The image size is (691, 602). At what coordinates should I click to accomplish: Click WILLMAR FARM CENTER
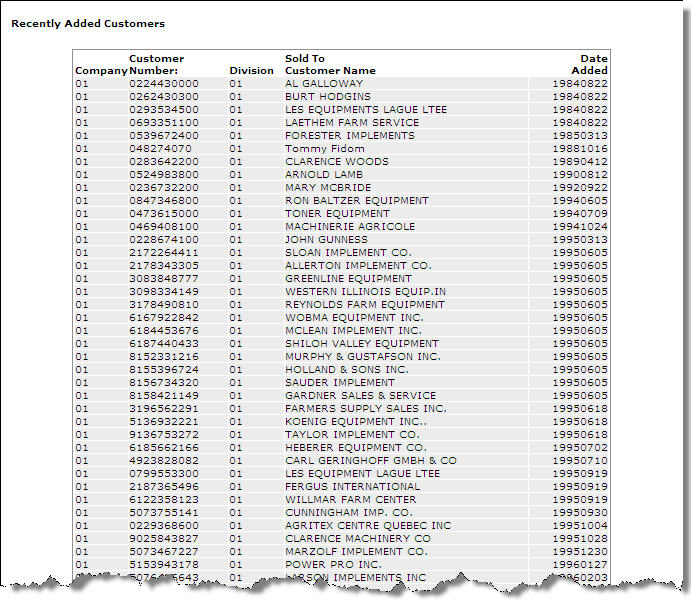[350, 499]
